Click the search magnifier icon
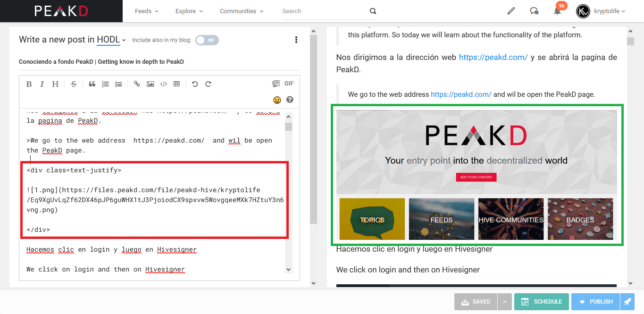Screen dimensions: 644x314 (373, 11)
